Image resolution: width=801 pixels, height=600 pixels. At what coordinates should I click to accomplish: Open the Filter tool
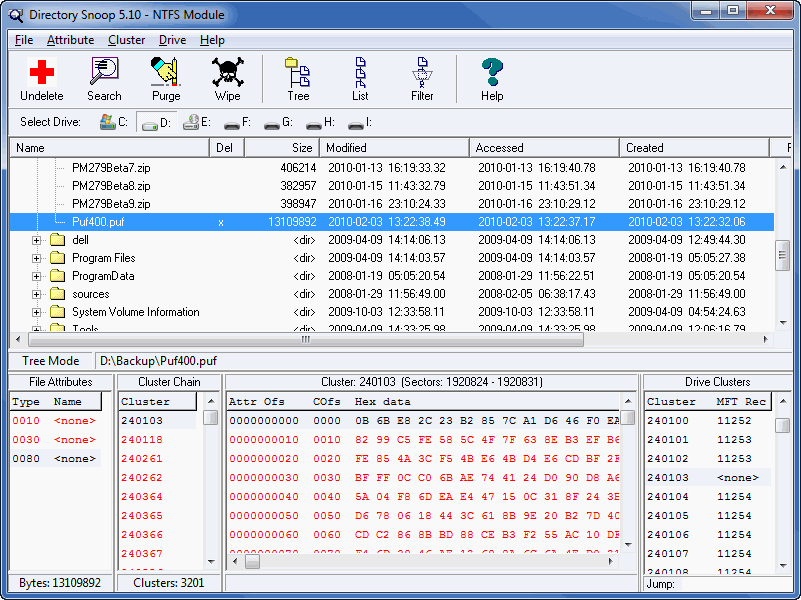(421, 78)
